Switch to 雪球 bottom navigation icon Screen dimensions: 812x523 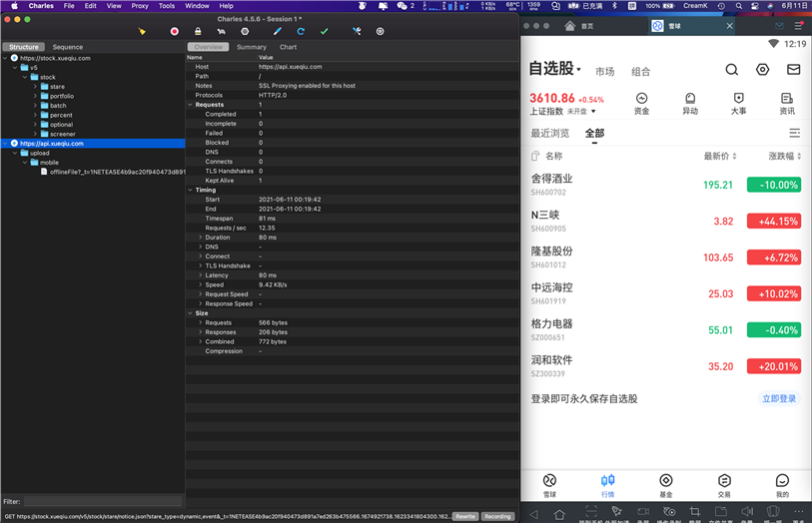(549, 485)
